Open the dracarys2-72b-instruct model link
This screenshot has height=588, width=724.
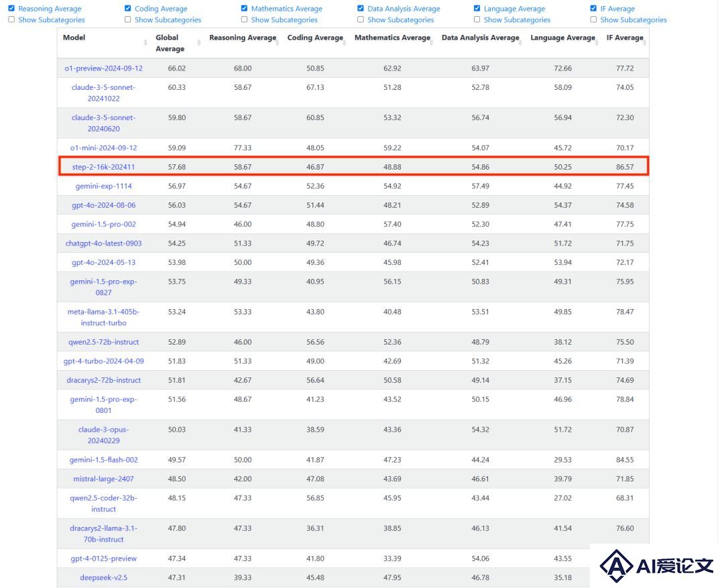pyautogui.click(x=103, y=380)
